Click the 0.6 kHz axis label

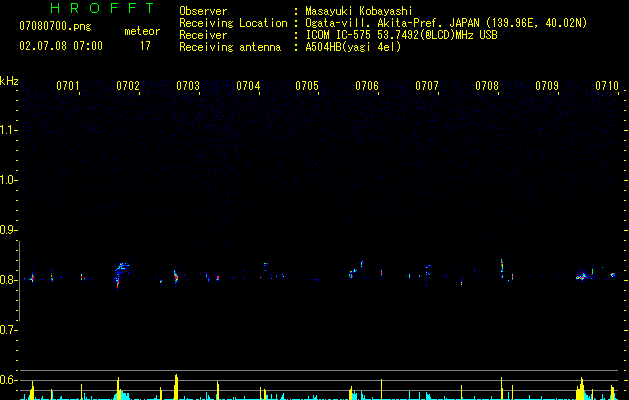point(8,380)
